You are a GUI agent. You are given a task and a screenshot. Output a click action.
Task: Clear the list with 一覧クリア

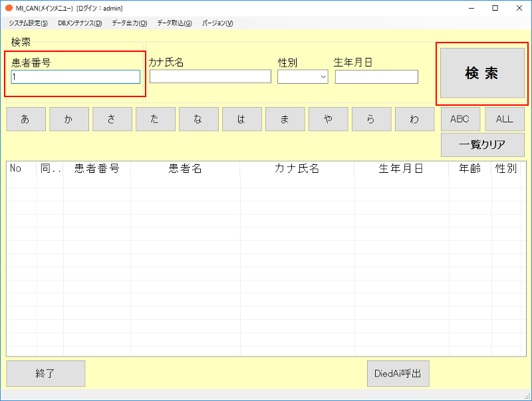click(482, 144)
